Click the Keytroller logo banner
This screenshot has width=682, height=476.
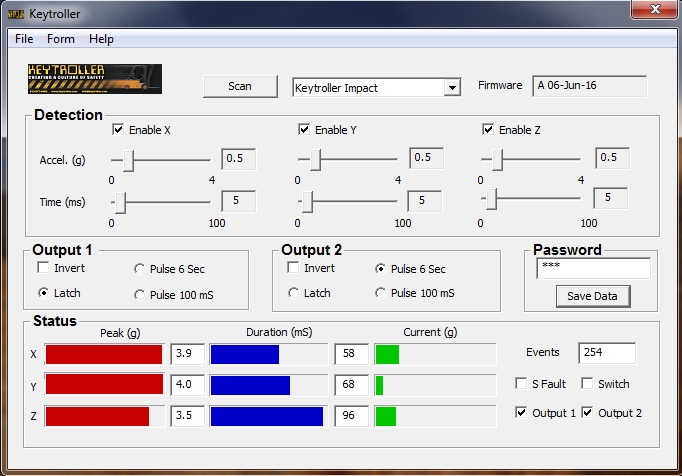pos(95,79)
